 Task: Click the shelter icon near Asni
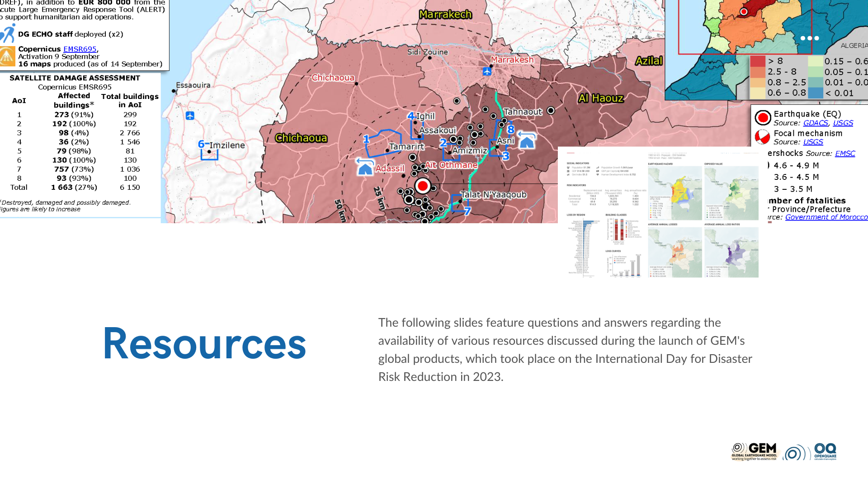[527, 141]
